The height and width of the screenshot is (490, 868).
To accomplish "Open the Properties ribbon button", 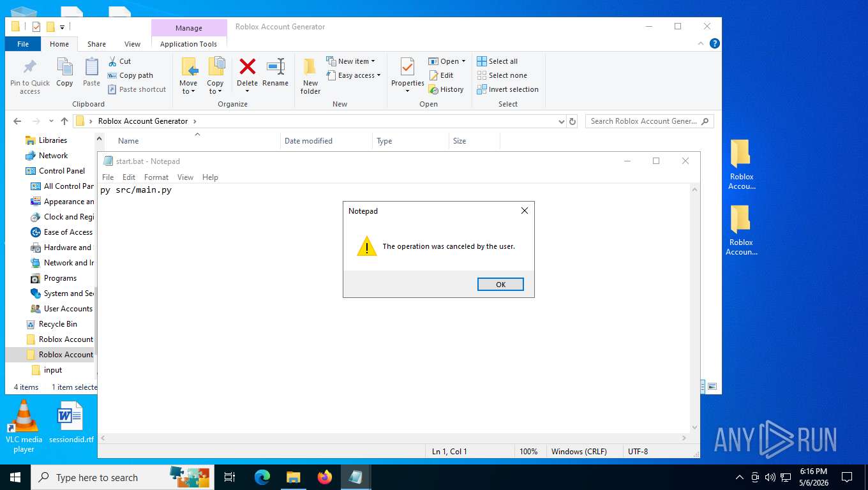I will click(x=408, y=75).
